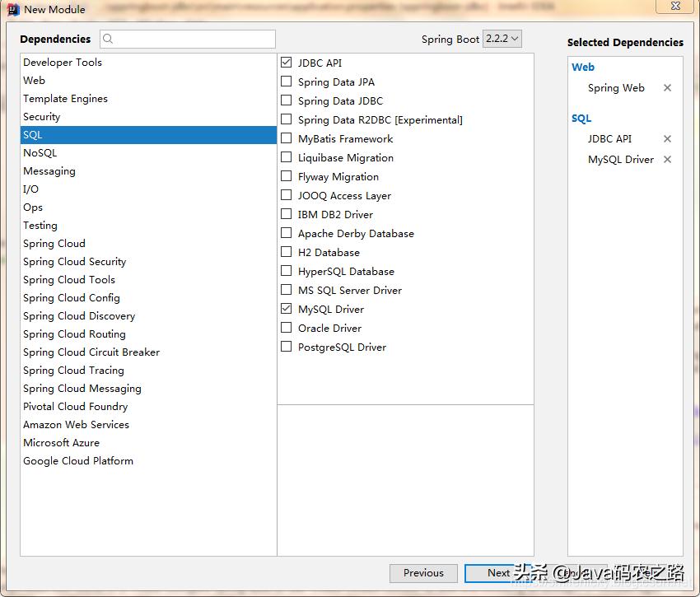
Task: Select the Template Engines category
Action: (65, 99)
